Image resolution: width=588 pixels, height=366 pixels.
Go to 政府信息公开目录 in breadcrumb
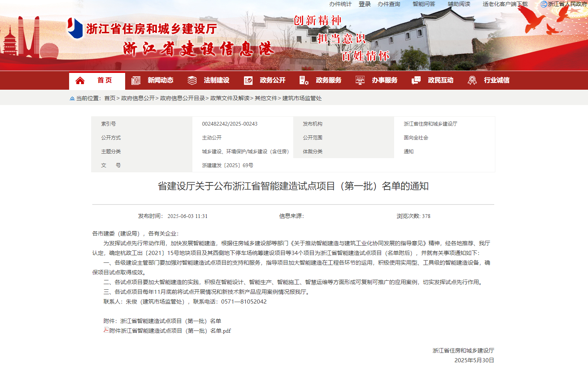182,98
